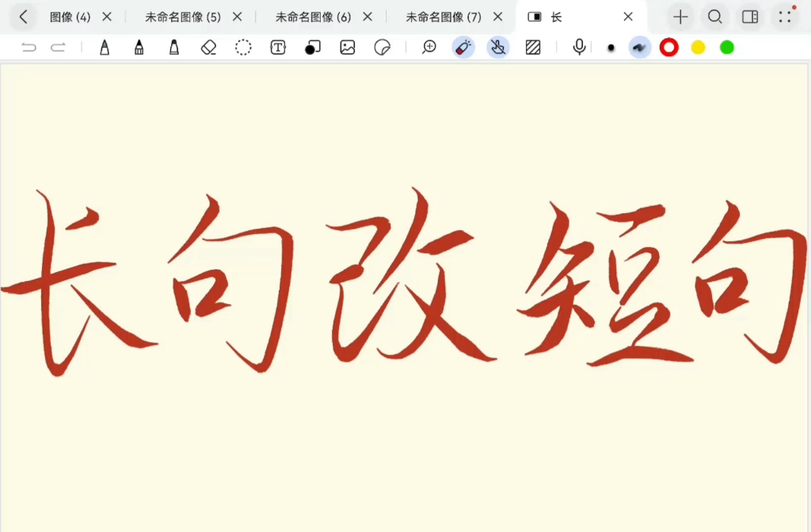Open the four-dot more menu
The height and width of the screenshot is (532, 811).
click(785, 17)
